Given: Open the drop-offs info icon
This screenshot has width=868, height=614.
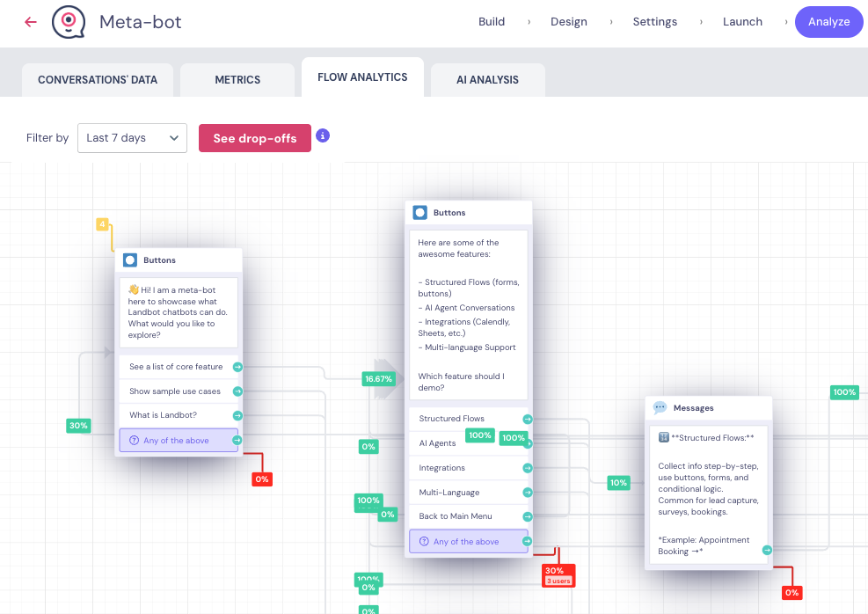Looking at the screenshot, I should click(323, 135).
